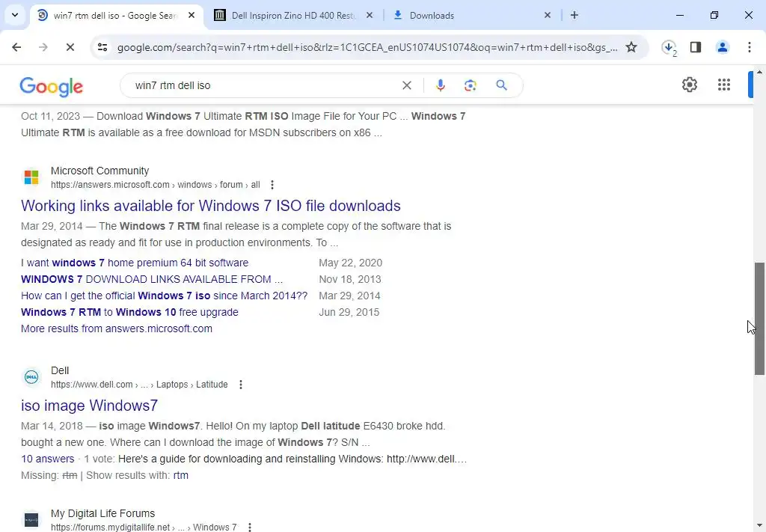Switch to the Downloads tab
Screen dimensions: 766x532
473,16
